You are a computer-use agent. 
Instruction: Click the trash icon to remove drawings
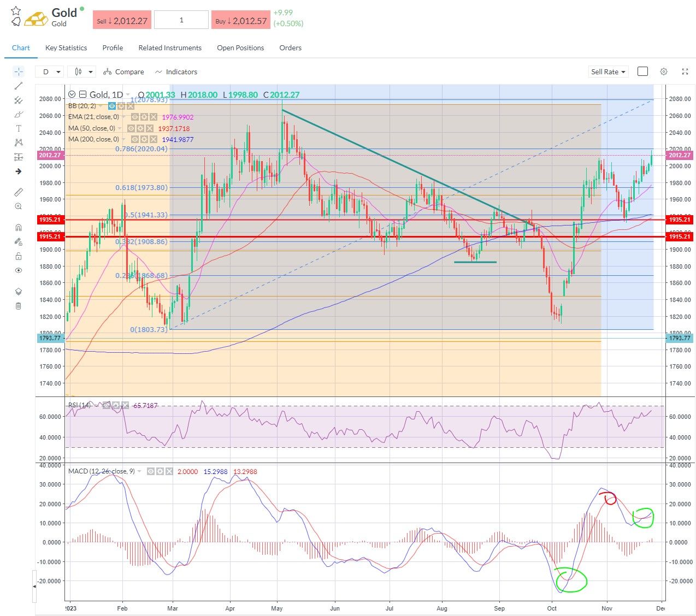point(19,306)
